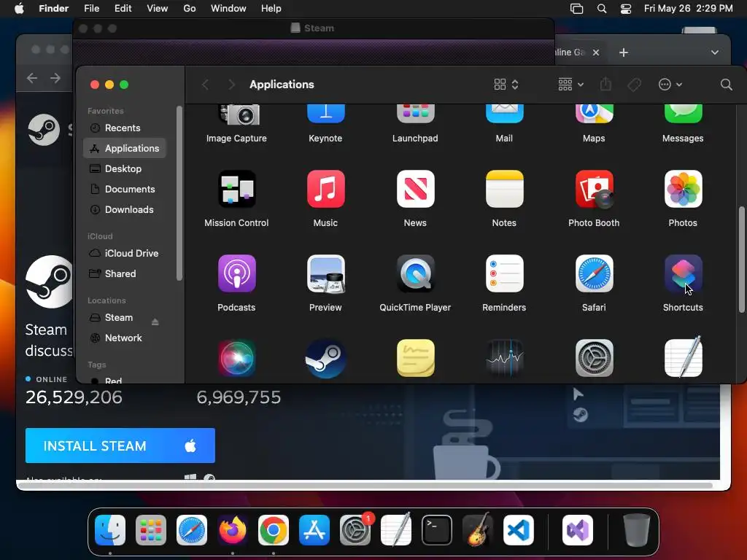Open iCloud Drive in sidebar
The height and width of the screenshot is (560, 747).
124,253
